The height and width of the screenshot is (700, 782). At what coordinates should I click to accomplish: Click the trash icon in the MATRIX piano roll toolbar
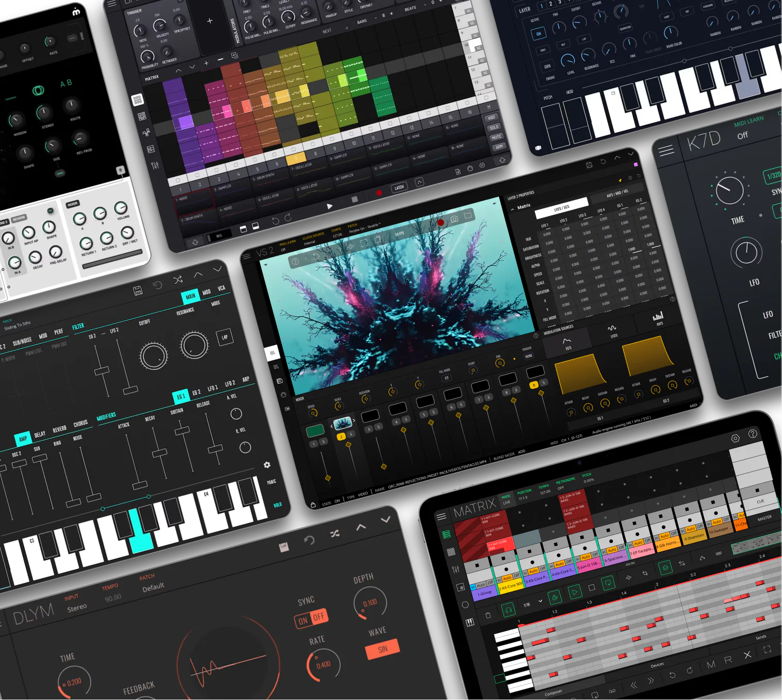(488, 615)
